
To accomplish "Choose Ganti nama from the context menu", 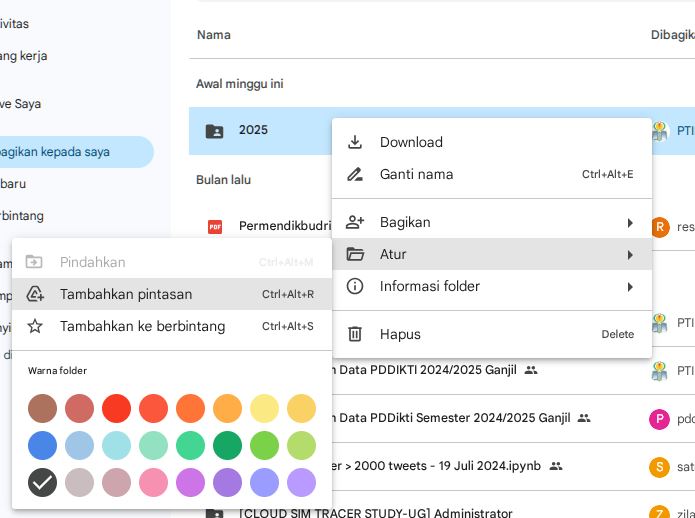I will point(416,174).
